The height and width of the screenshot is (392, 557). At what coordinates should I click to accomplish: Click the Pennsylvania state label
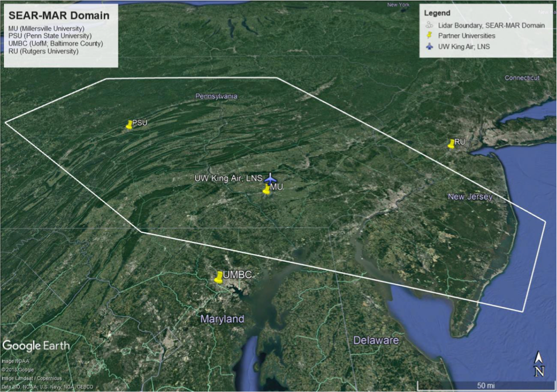tap(216, 96)
